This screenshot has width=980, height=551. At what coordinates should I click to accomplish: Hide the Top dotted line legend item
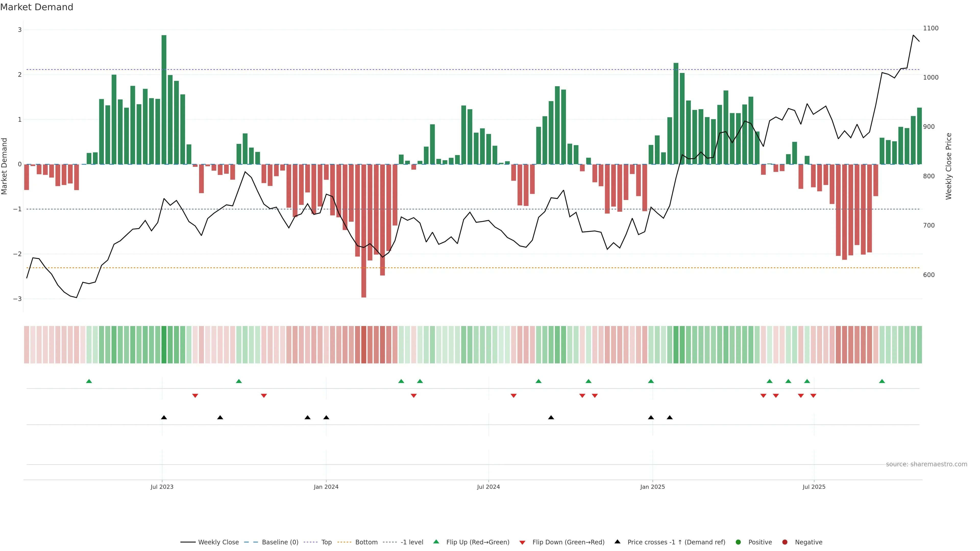point(326,542)
